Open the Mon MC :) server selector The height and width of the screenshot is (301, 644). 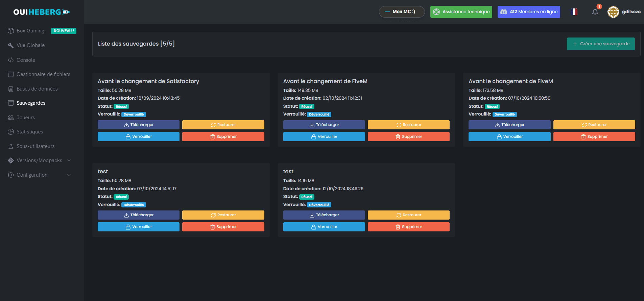[402, 12]
